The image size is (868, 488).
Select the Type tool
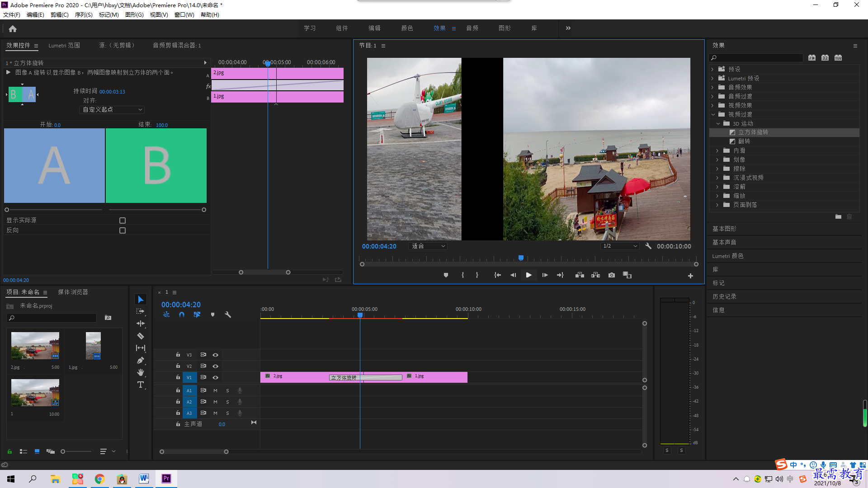[x=141, y=385]
